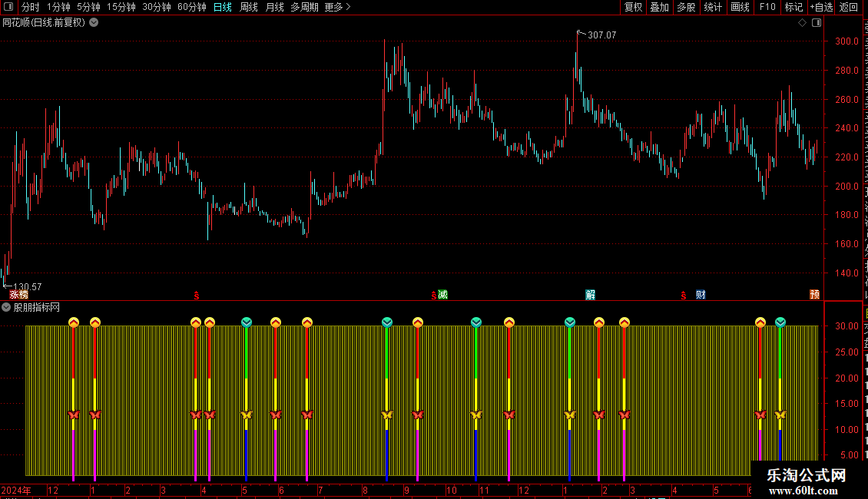Screen dimensions: 868x499
Task: Click the 300.0 price axis label
Action: pos(847,41)
